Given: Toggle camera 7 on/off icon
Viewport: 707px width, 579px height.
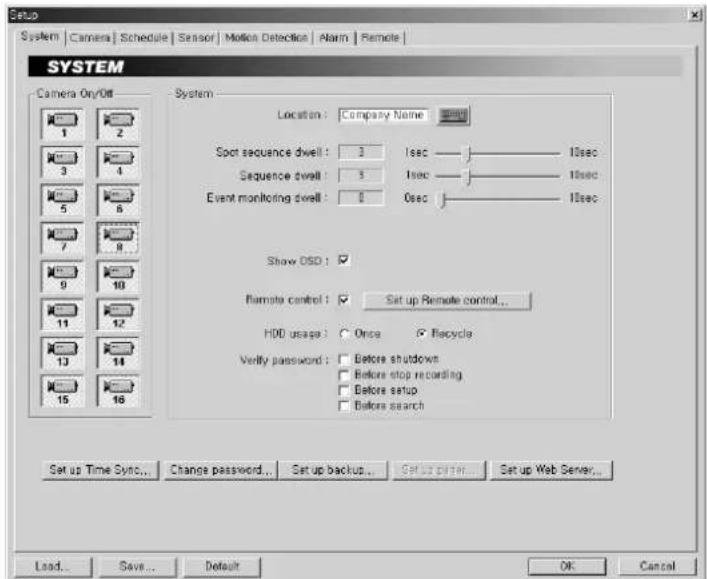Looking at the screenshot, I should tap(63, 239).
